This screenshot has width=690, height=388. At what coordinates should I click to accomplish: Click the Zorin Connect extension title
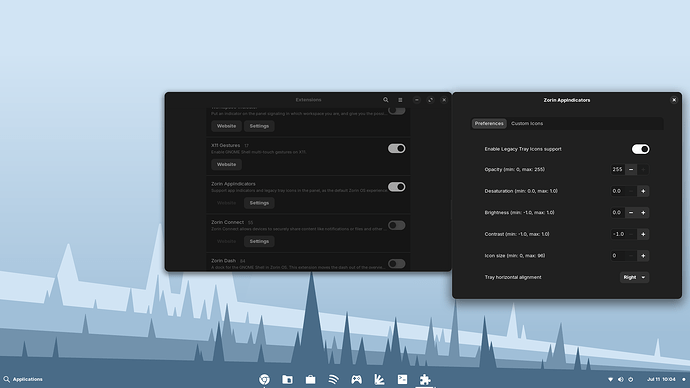[x=227, y=222]
